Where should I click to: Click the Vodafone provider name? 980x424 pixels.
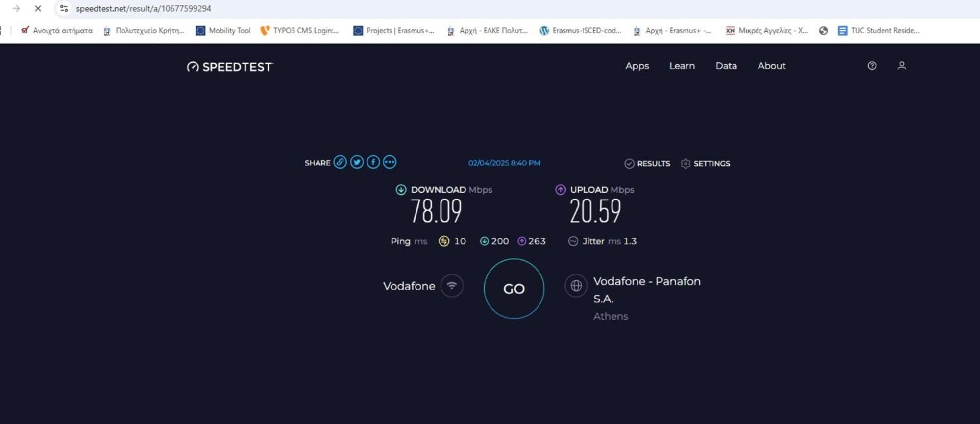pyautogui.click(x=409, y=286)
